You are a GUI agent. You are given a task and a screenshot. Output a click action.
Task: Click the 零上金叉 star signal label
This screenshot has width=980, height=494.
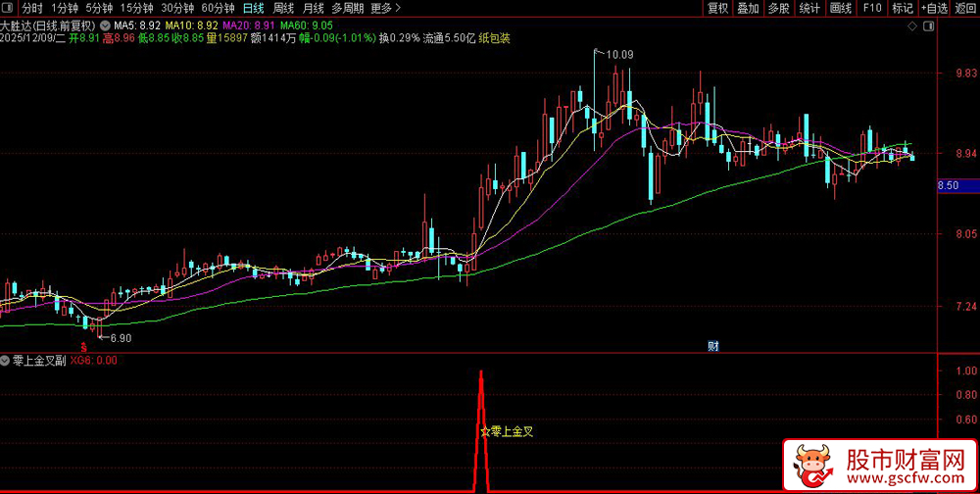click(x=507, y=431)
